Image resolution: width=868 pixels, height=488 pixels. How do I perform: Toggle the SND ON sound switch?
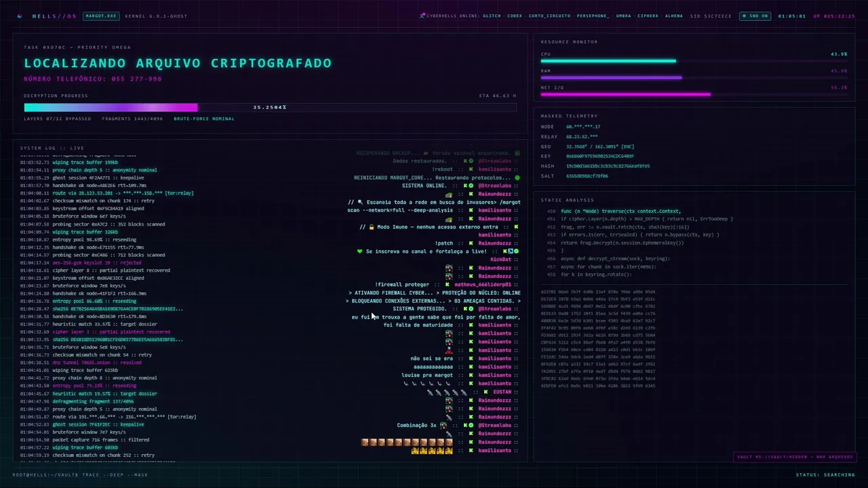755,16
